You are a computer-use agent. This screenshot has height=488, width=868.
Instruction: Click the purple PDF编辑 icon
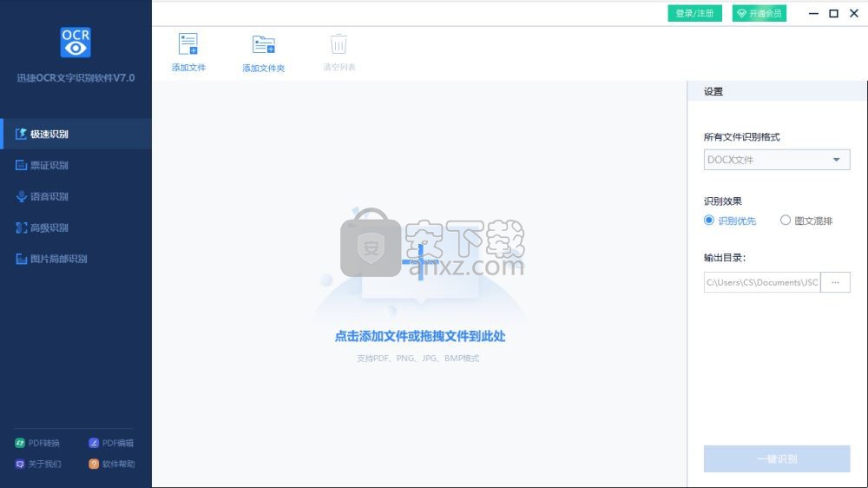click(x=94, y=443)
